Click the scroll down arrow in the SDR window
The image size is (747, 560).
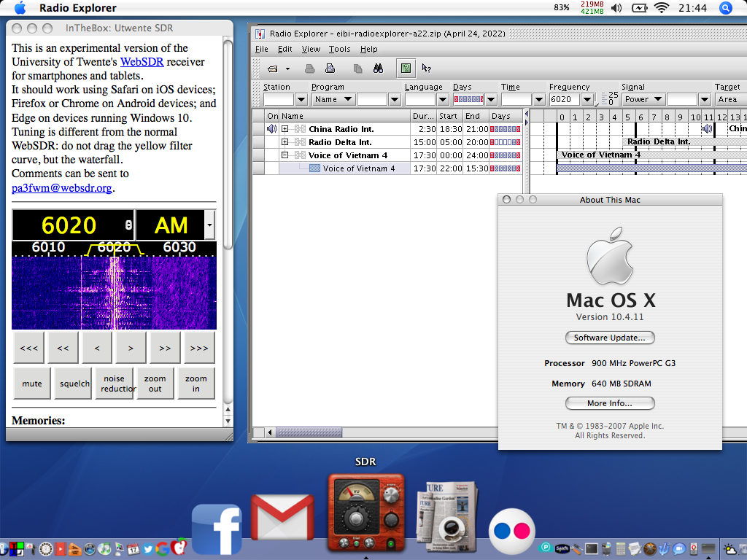tap(228, 421)
